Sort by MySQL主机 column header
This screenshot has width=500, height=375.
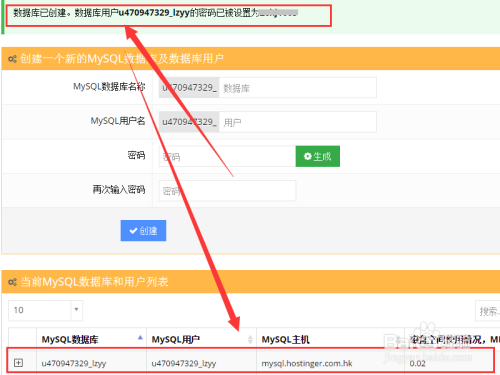[331, 339]
